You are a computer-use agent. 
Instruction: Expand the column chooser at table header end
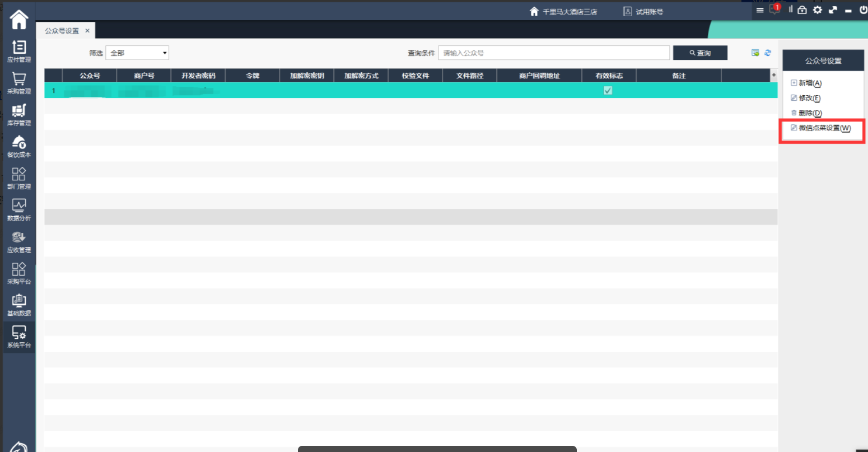774,75
